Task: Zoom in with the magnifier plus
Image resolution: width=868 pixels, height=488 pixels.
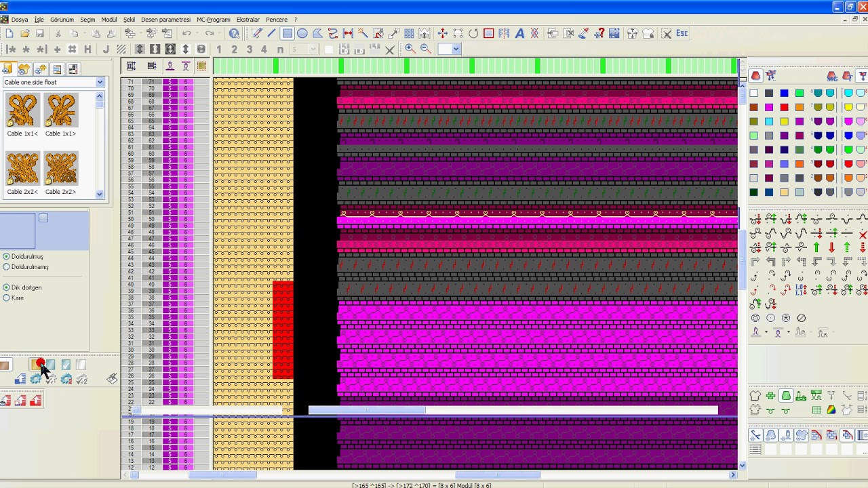Action: click(410, 49)
